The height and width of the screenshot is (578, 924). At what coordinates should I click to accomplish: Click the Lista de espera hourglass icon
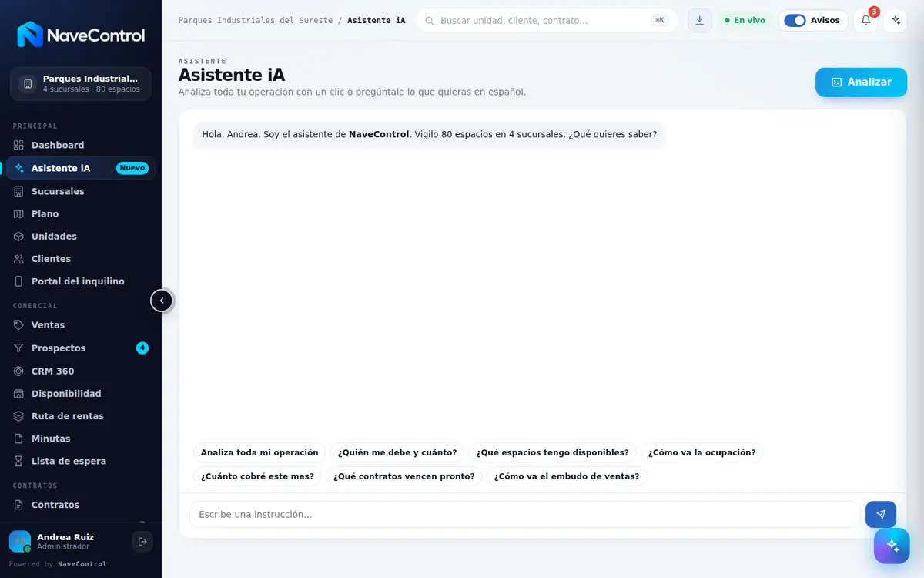point(19,461)
